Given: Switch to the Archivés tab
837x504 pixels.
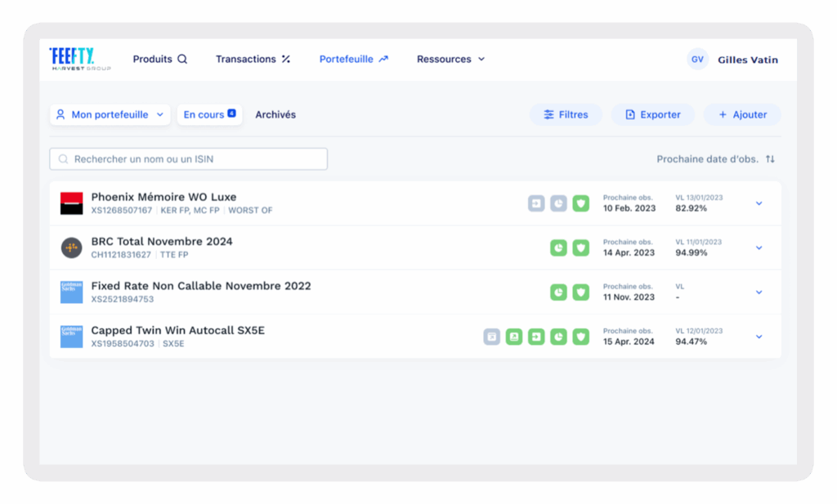Looking at the screenshot, I should [x=275, y=115].
